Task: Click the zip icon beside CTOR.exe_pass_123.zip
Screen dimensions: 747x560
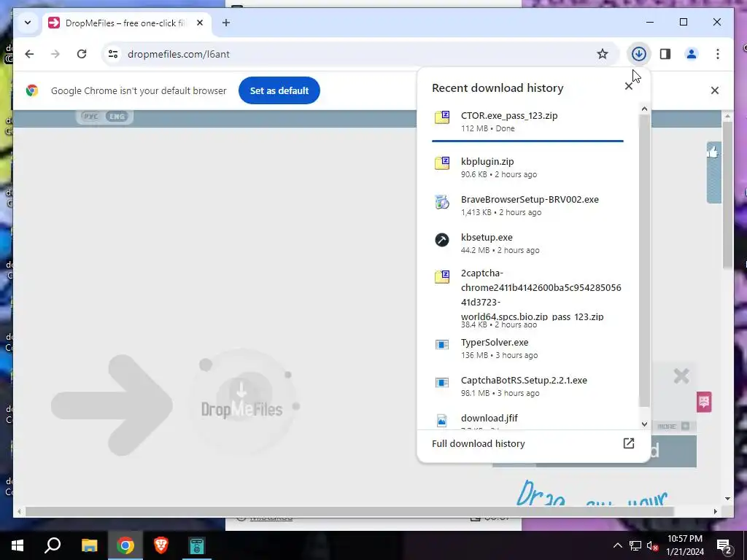Action: click(441, 117)
